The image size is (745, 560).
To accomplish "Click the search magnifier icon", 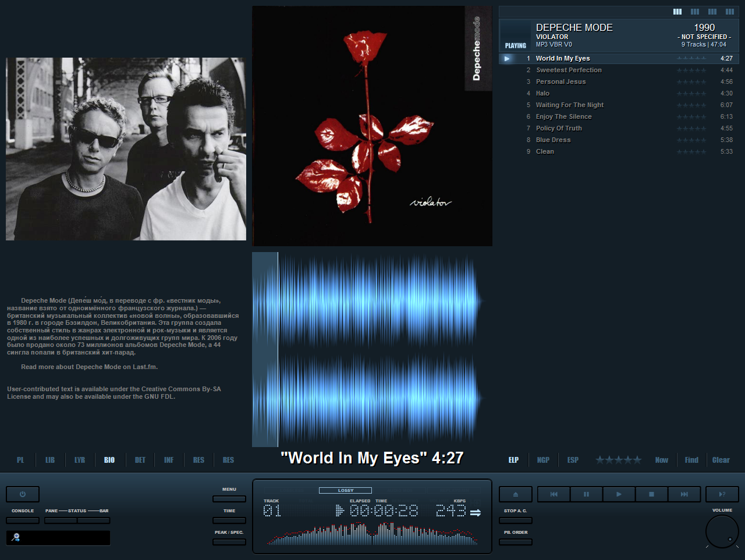I will [x=16, y=537].
